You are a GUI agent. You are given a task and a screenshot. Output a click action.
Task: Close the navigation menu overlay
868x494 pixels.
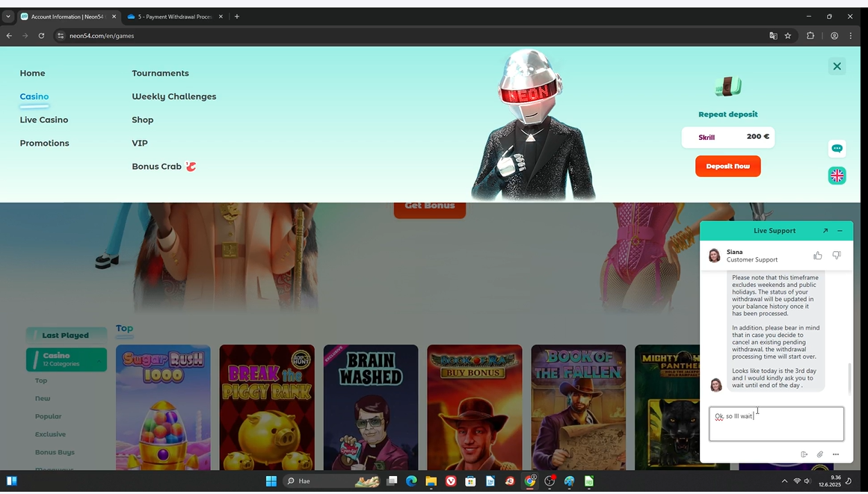[x=837, y=67]
